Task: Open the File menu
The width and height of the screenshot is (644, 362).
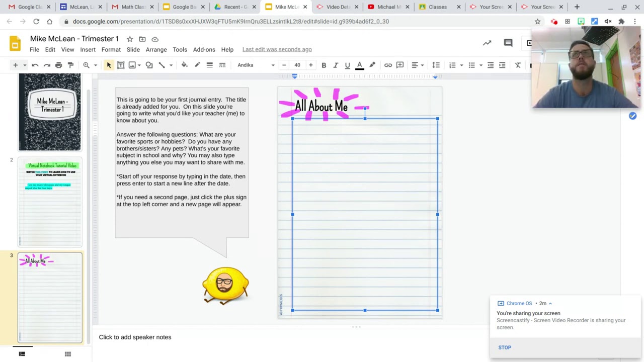Action: (34, 49)
